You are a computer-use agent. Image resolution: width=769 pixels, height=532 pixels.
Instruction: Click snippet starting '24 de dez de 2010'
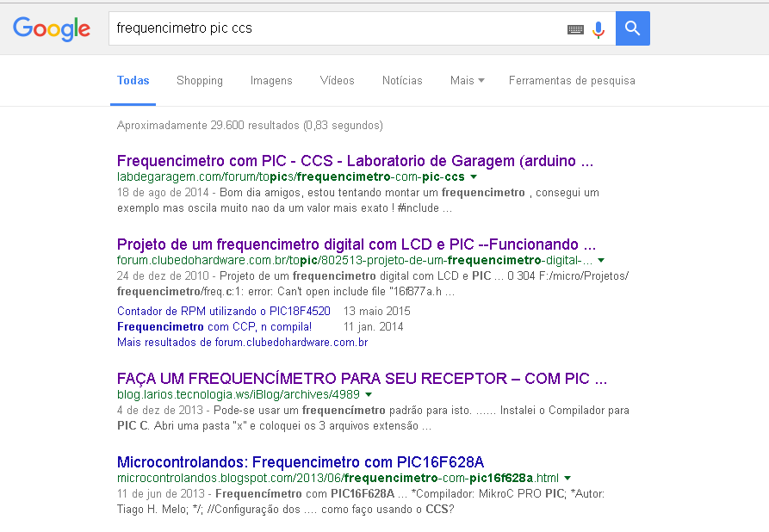pyautogui.click(x=373, y=283)
